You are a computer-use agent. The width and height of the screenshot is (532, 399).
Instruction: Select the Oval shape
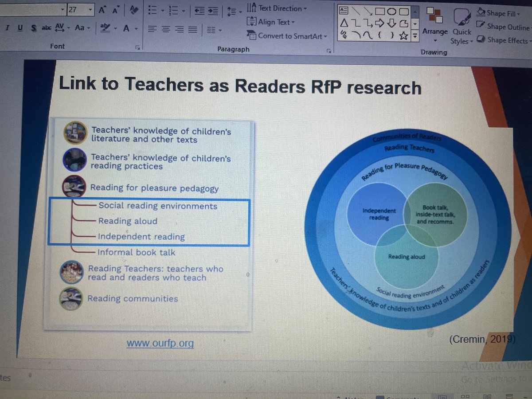pyautogui.click(x=392, y=12)
